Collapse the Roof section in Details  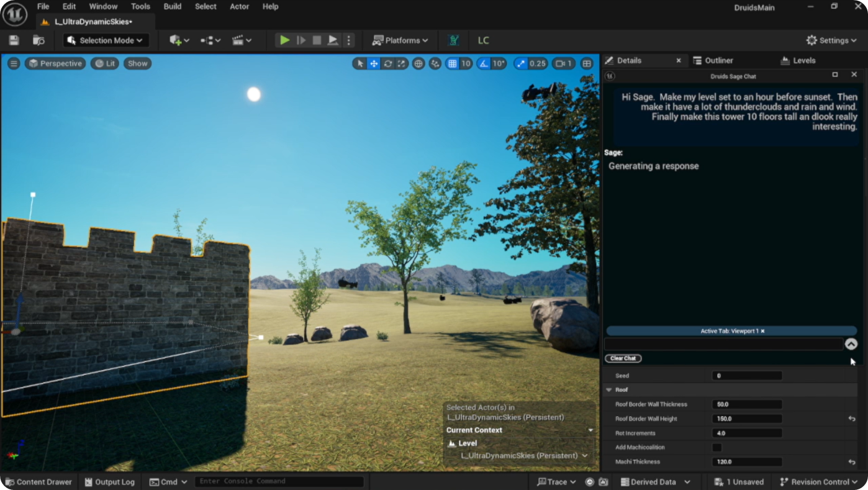tap(608, 389)
